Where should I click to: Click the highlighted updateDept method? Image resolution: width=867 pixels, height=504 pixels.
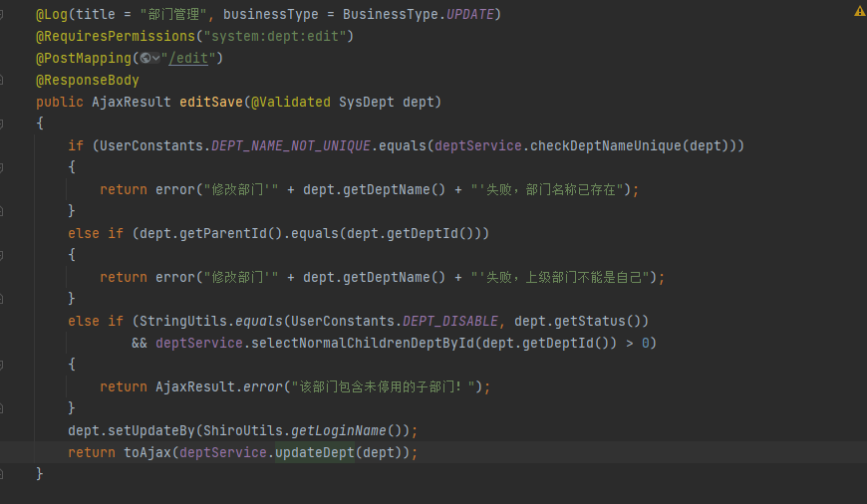tap(315, 452)
